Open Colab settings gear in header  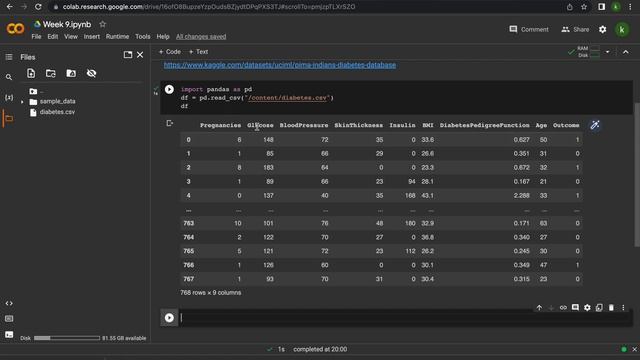point(602,29)
